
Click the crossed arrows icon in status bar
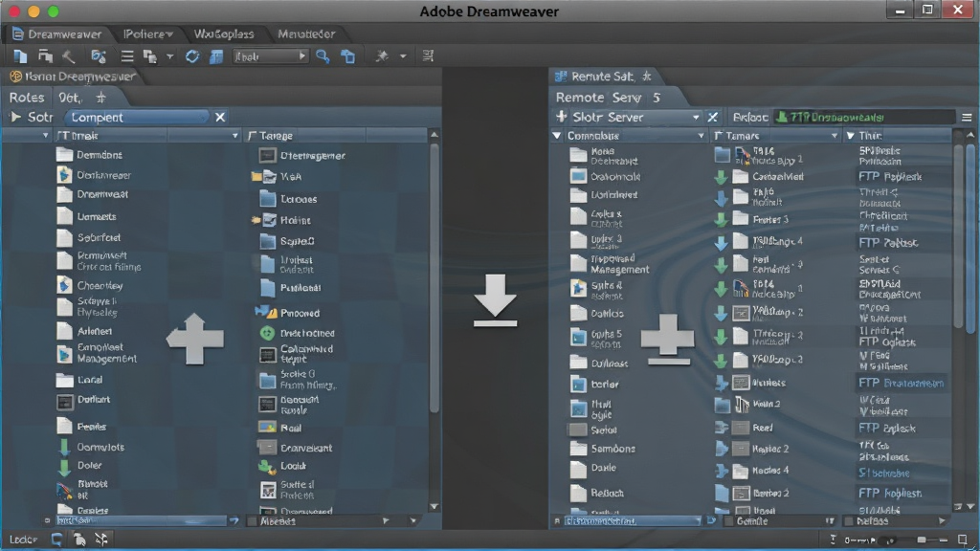101,539
